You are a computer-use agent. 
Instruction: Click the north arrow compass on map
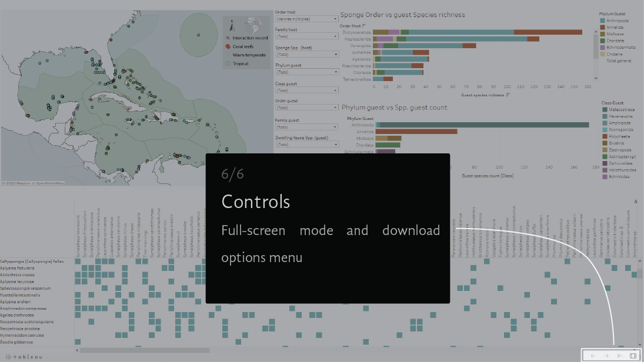pos(232,25)
